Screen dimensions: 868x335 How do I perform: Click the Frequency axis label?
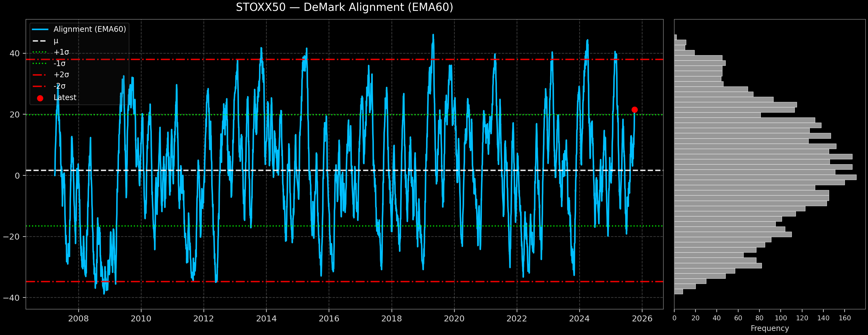click(x=769, y=328)
